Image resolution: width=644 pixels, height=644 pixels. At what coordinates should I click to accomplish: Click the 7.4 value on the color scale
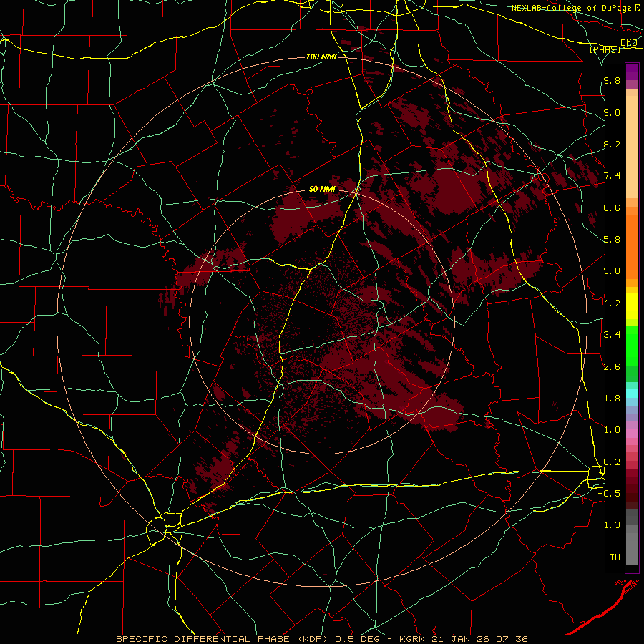point(612,176)
